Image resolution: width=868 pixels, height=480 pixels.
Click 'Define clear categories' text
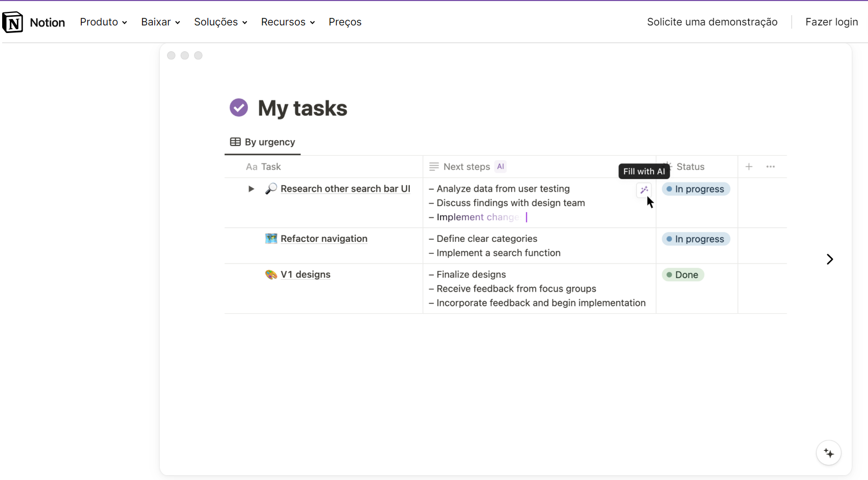487,239
